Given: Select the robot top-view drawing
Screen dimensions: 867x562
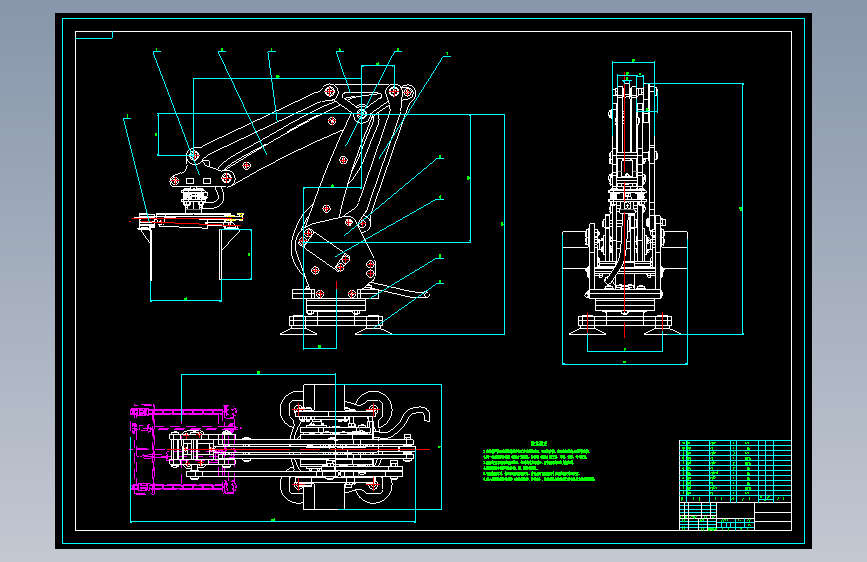Looking at the screenshot, I should [285, 447].
